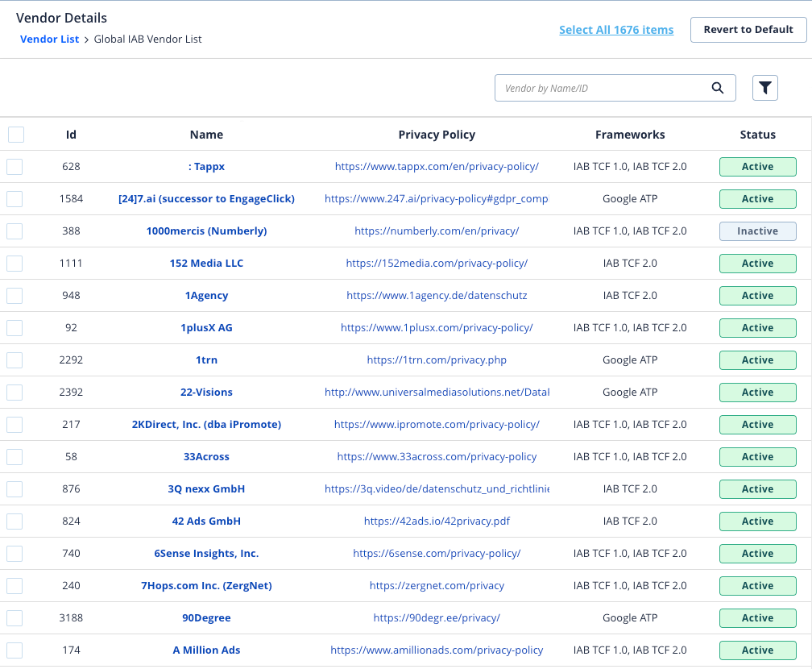
Task: Click the Revert to Default button
Action: [748, 30]
